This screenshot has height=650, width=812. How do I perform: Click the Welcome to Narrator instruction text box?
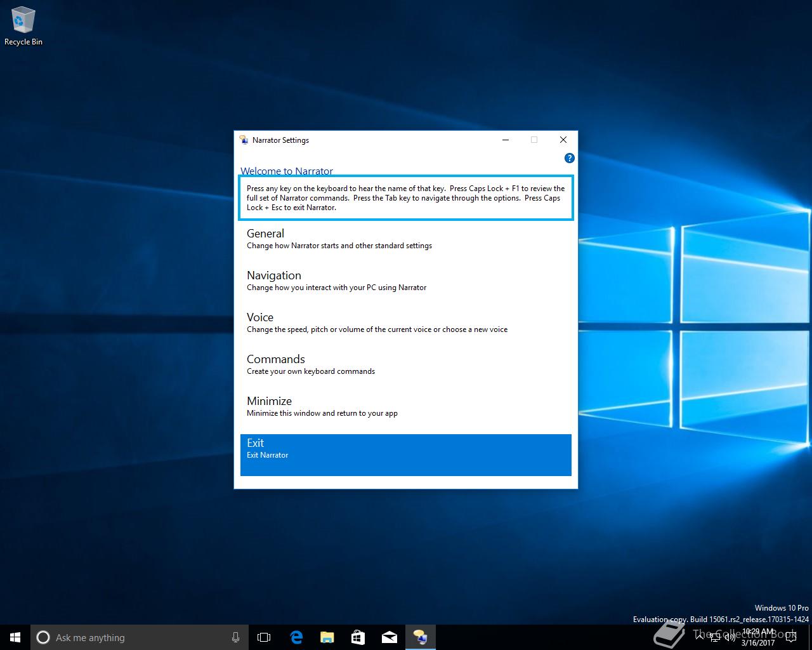click(x=406, y=198)
